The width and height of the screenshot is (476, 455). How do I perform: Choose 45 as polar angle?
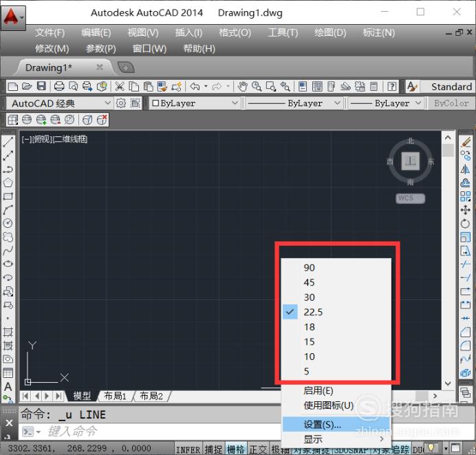click(336, 282)
